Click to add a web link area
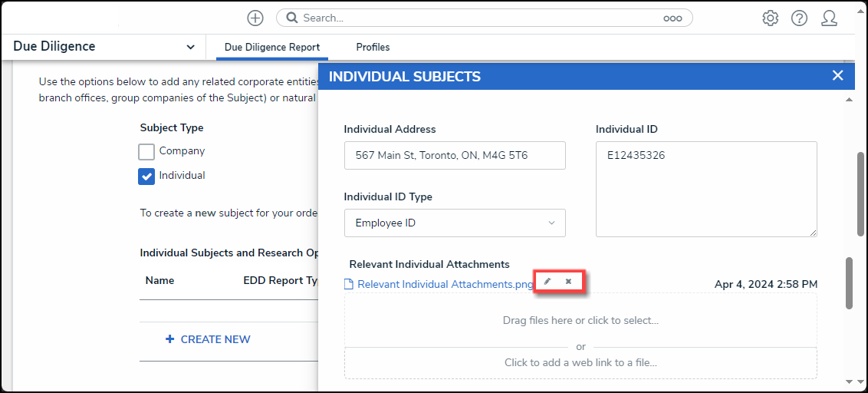 pyautogui.click(x=580, y=363)
